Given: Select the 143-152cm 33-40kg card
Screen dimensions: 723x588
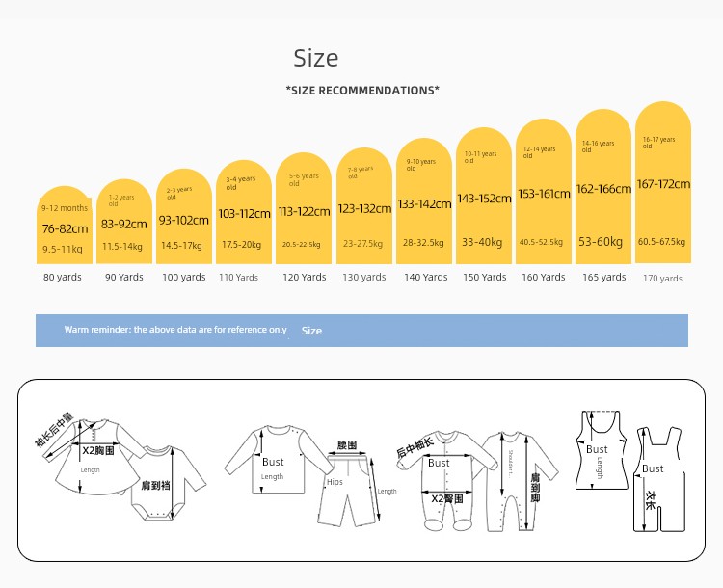Looking at the screenshot, I should coord(484,196).
